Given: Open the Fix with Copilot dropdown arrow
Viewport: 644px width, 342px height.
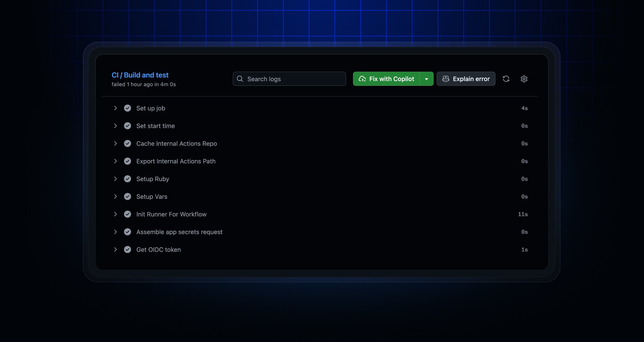Looking at the screenshot, I should (427, 79).
